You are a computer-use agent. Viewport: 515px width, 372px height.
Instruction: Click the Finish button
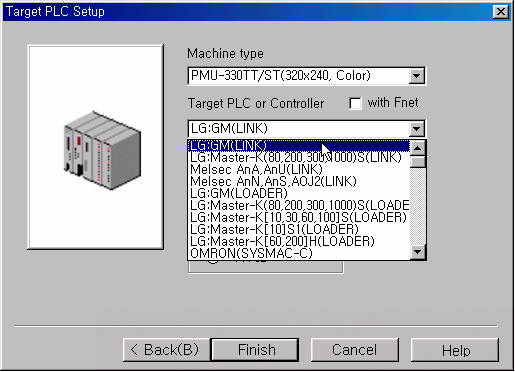click(256, 350)
